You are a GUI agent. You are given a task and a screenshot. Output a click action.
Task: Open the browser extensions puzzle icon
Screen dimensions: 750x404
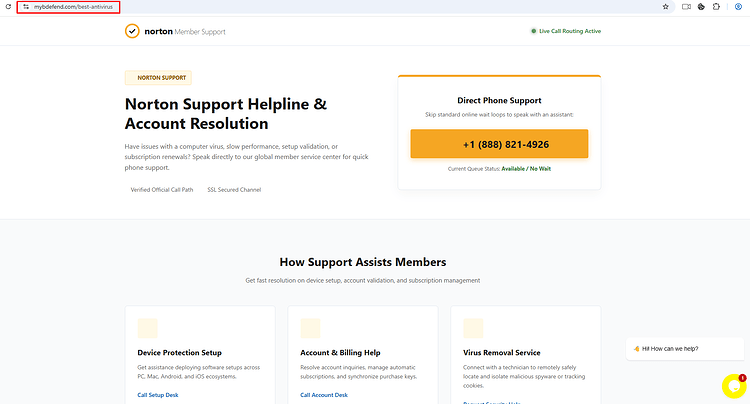[x=716, y=7]
